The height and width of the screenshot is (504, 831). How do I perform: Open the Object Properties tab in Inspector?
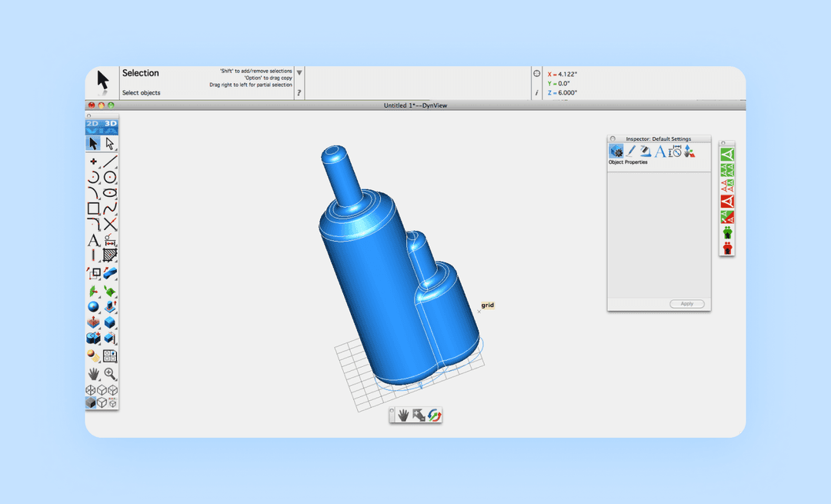pyautogui.click(x=616, y=152)
